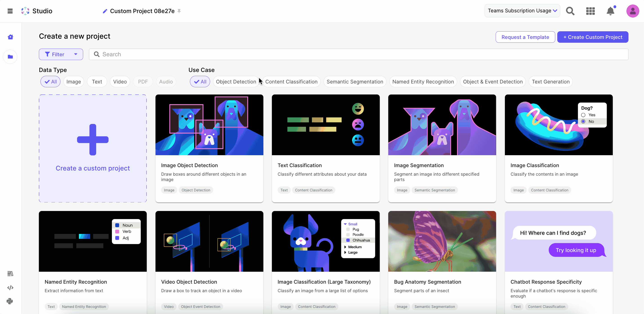Click the header search magnifier icon
The height and width of the screenshot is (314, 644).
pos(570,11)
